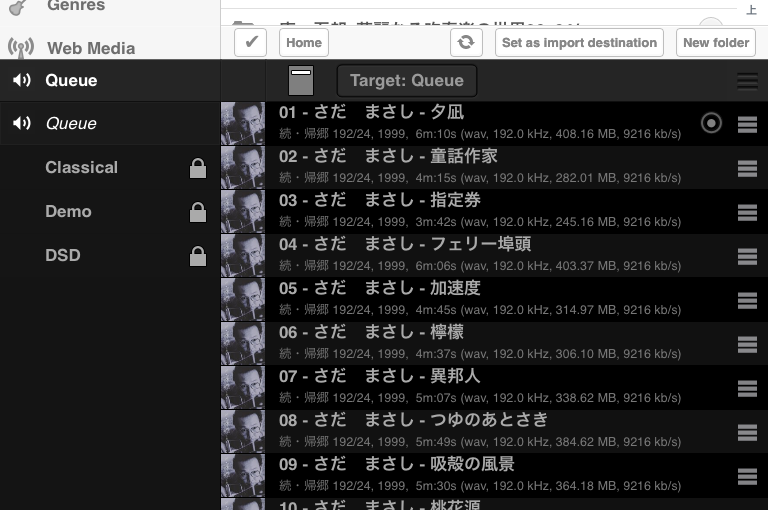Click details line showing 4m:37s, 306.10 MB
The width and height of the screenshot is (768, 510).
pyautogui.click(x=480, y=354)
